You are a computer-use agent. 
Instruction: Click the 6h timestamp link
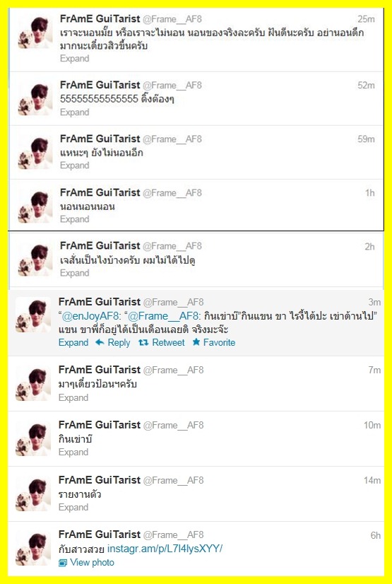tap(375, 536)
